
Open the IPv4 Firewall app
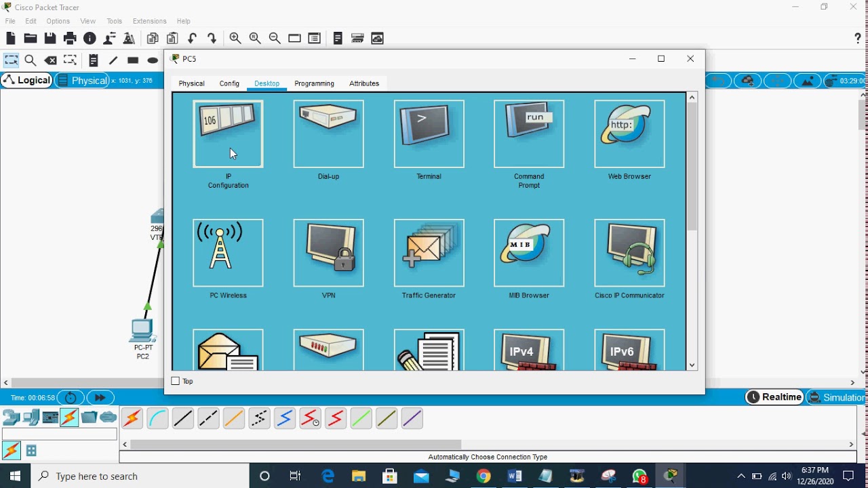click(x=529, y=350)
